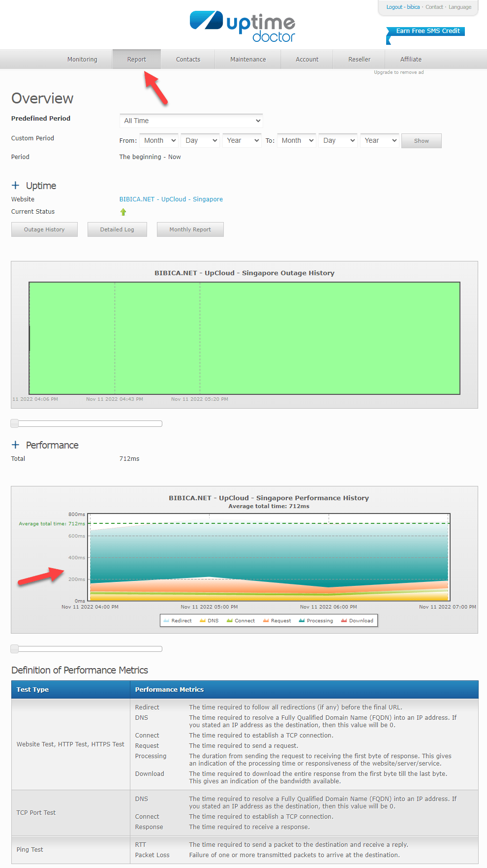Click the Overview page heading
Viewport: 487px width, 868px height.
(42, 98)
